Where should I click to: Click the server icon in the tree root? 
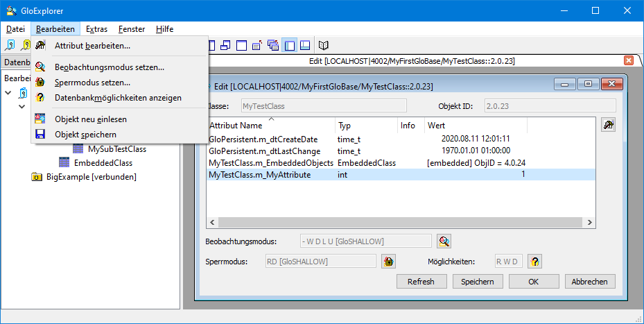coord(24,93)
